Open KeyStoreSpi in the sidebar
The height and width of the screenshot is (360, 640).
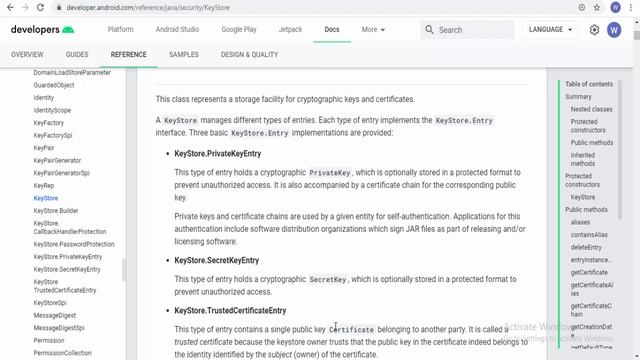pyautogui.click(x=50, y=303)
